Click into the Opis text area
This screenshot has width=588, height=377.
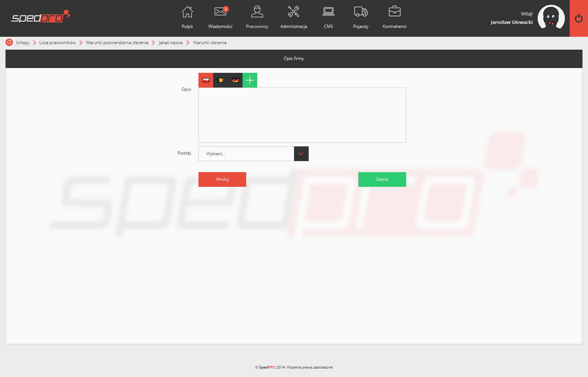click(302, 115)
